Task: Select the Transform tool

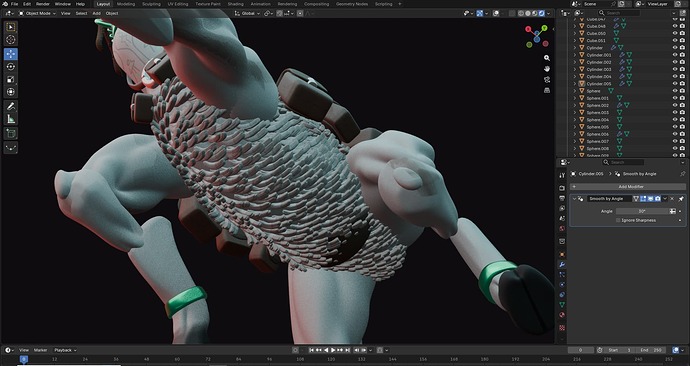Action: pos(11,92)
